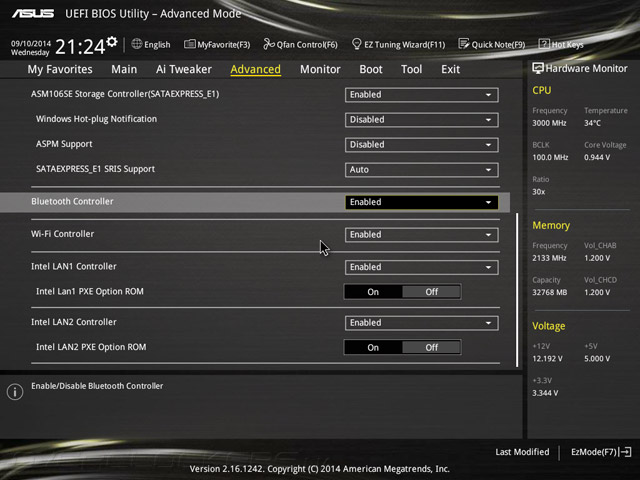Screen dimensions: 640x480
Task: Open the Ai Tweaker tab
Action: tap(184, 69)
